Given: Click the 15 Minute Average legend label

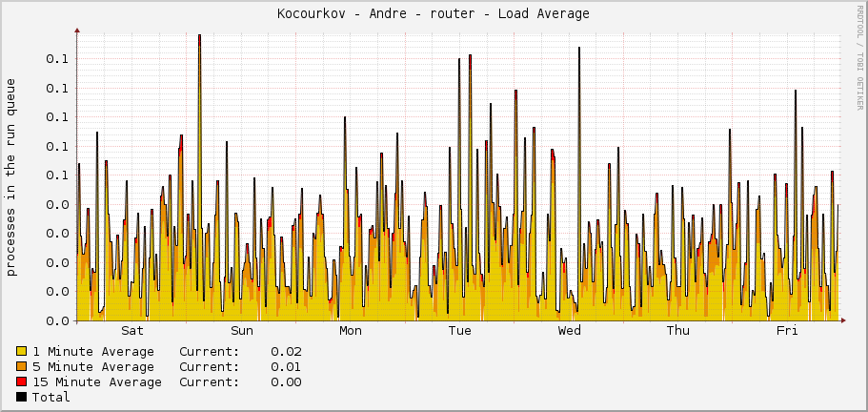Looking at the screenshot, I should (x=97, y=381).
